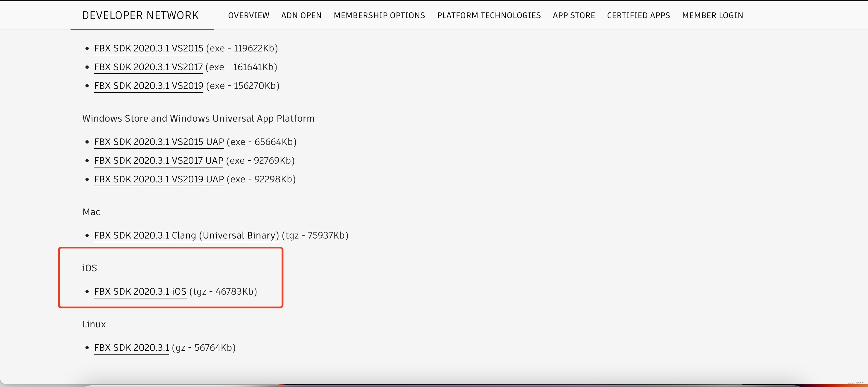
Task: Download FBX SDK 2020.3.1 VS2015
Action: [x=149, y=49]
